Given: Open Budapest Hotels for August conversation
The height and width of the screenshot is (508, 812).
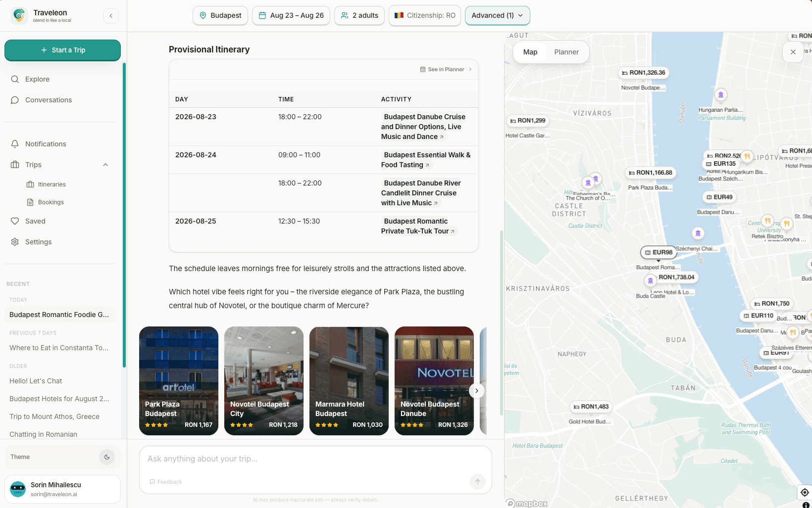Looking at the screenshot, I should coord(59,399).
